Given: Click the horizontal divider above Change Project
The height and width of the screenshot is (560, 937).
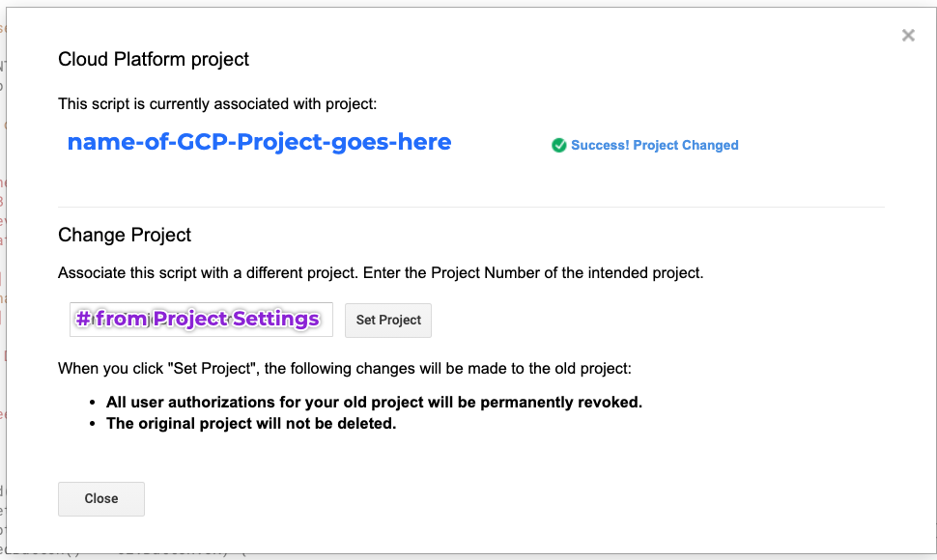Looking at the screenshot, I should [470, 208].
